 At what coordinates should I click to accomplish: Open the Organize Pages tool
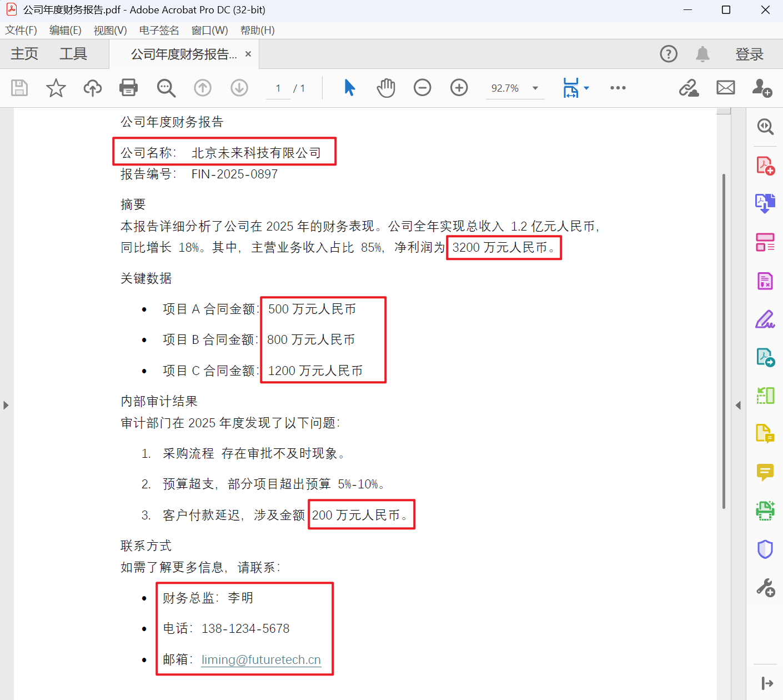click(765, 242)
